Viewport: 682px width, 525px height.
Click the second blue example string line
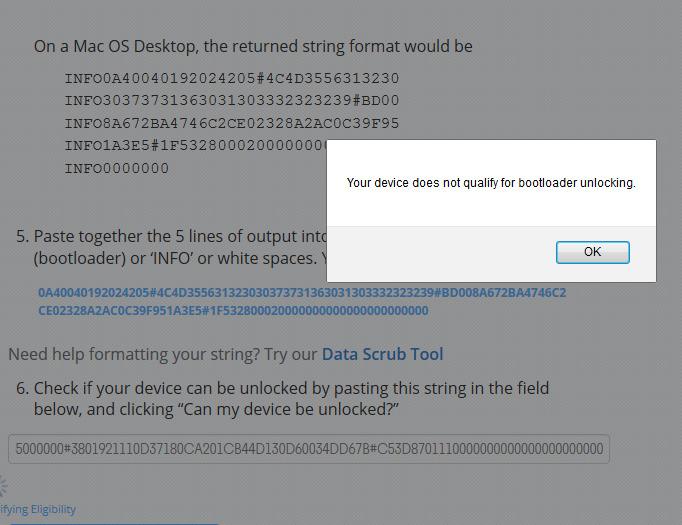click(x=233, y=311)
